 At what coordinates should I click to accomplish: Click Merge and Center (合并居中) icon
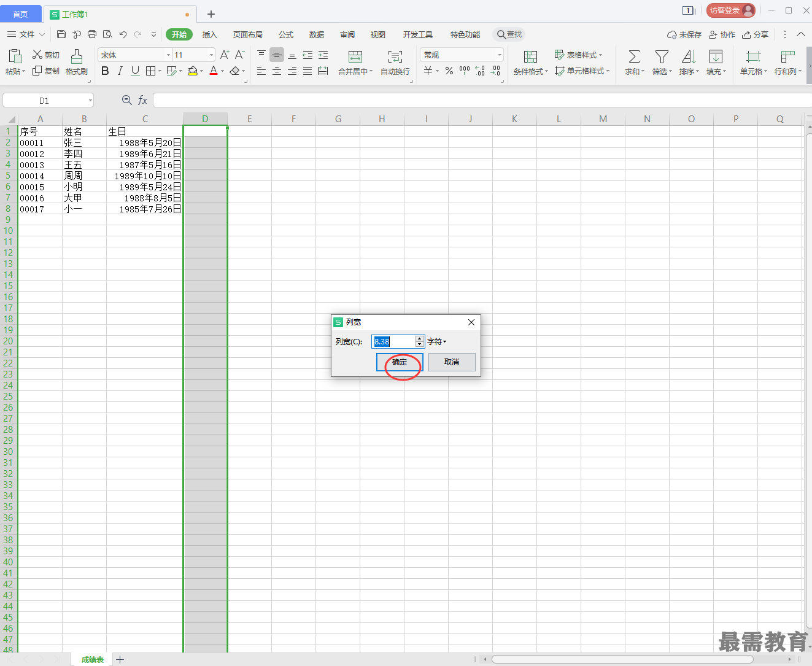[355, 56]
